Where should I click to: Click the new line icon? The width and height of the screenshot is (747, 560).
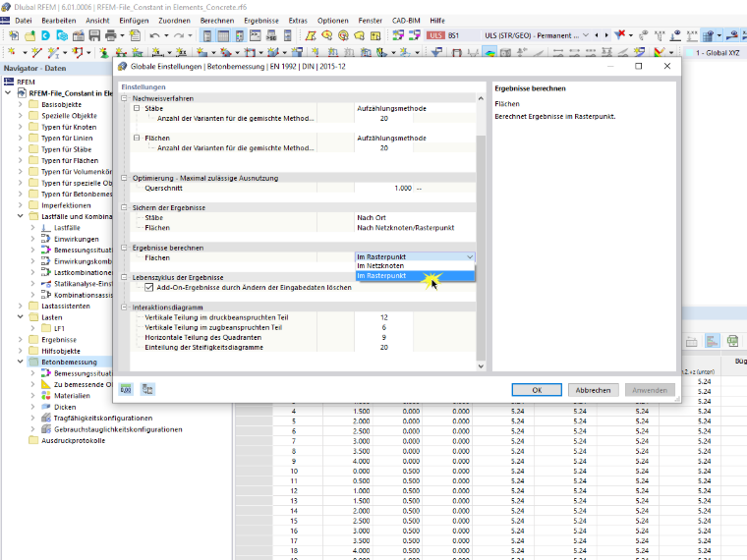click(x=36, y=52)
